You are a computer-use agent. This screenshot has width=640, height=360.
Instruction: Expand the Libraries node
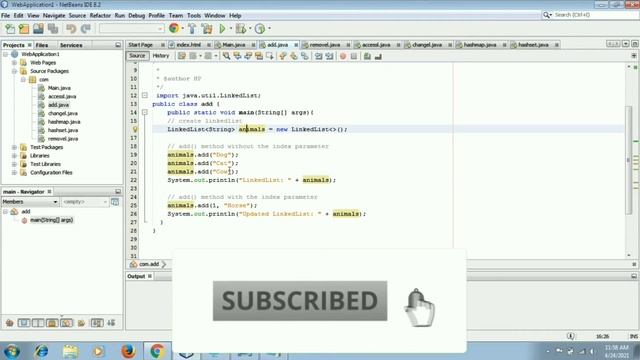(x=14, y=156)
